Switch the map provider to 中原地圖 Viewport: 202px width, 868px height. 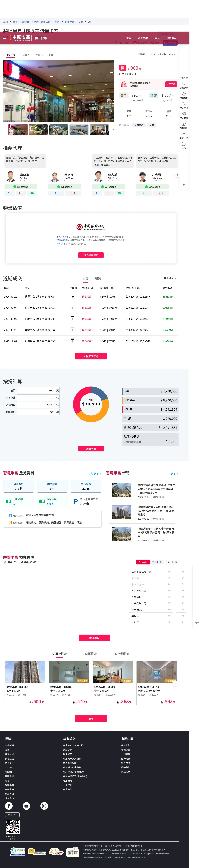[x=157, y=562]
